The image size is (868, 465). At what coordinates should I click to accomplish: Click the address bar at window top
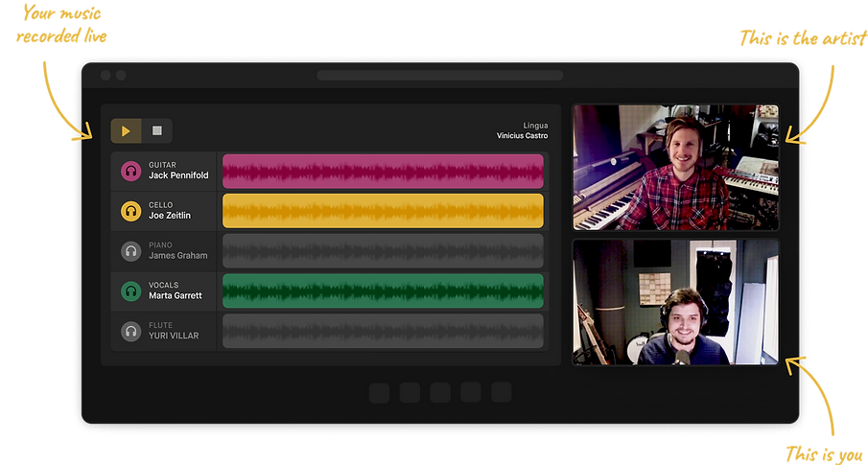pyautogui.click(x=440, y=76)
